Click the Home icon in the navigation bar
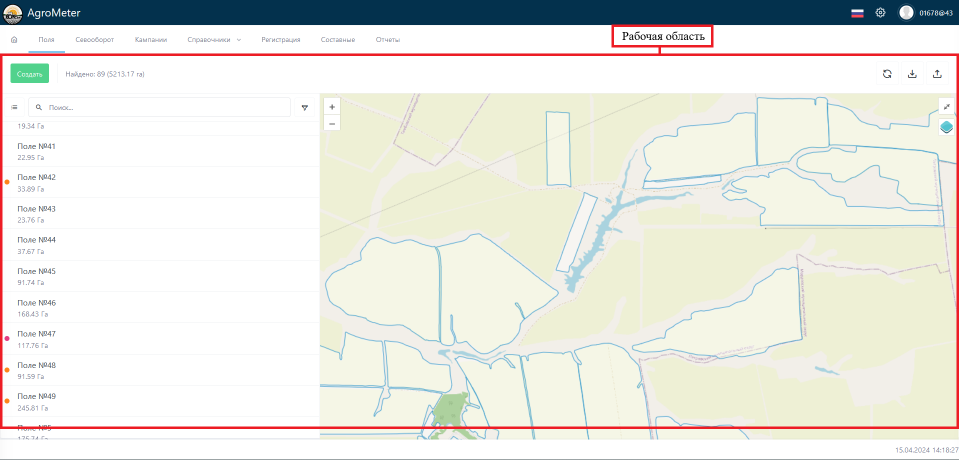Screen dimensions: 959x460 (14, 39)
